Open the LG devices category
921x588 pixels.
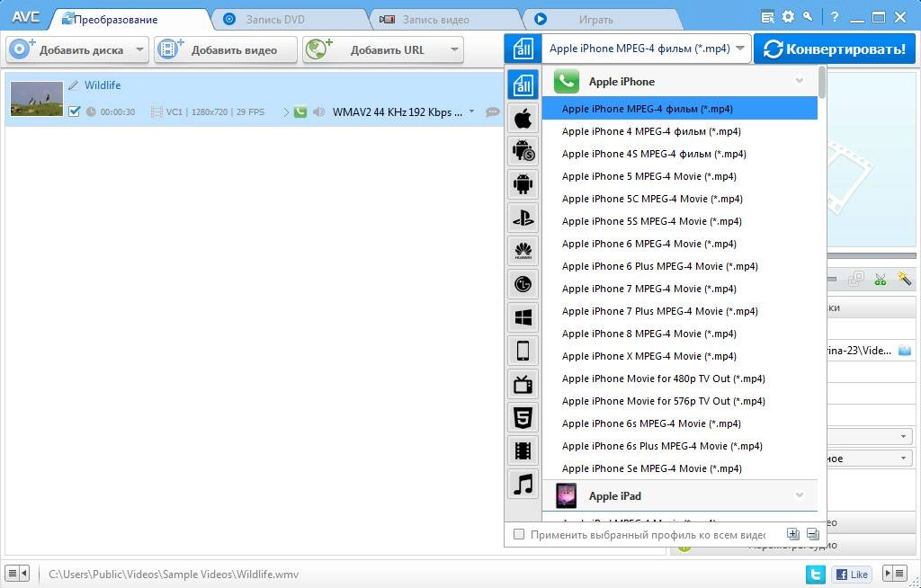[x=523, y=285]
